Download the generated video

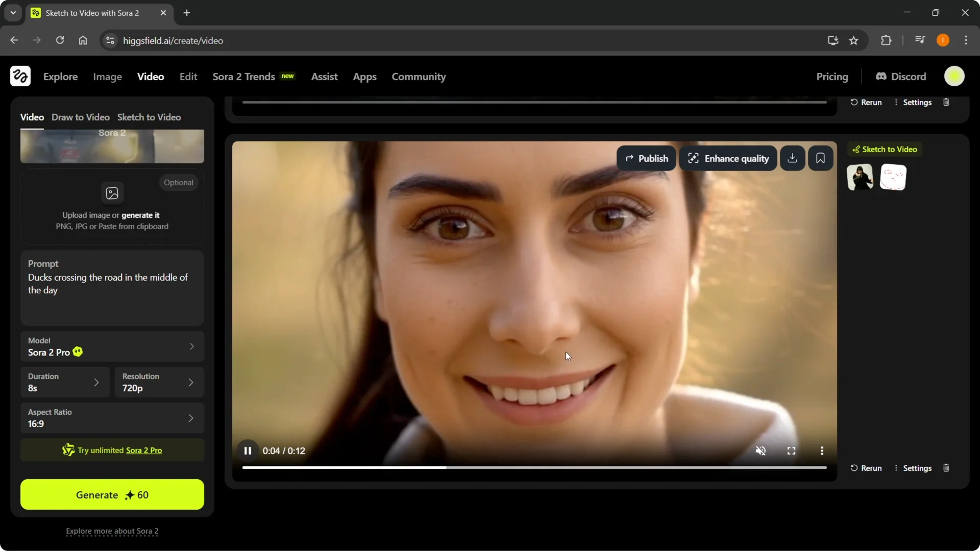pyautogui.click(x=792, y=158)
